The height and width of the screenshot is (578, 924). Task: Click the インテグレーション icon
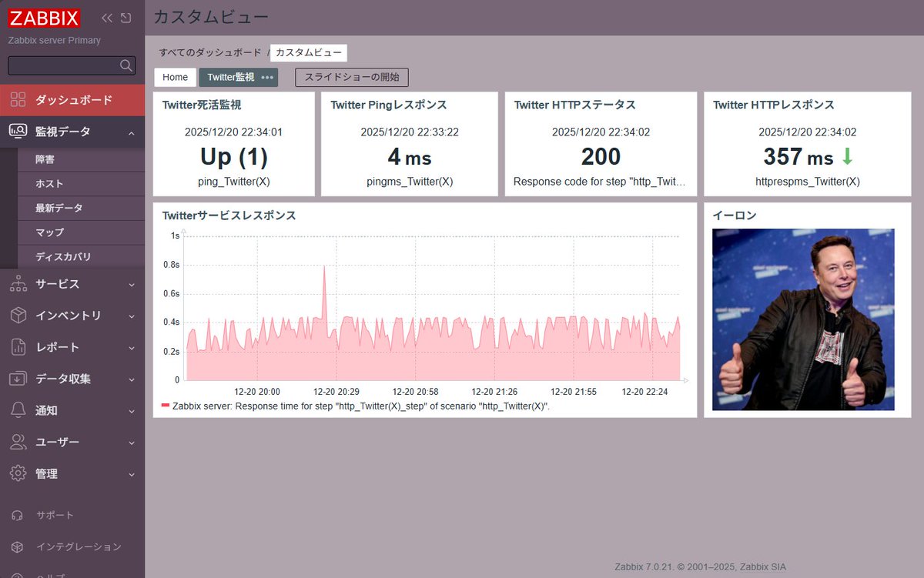coord(18,546)
